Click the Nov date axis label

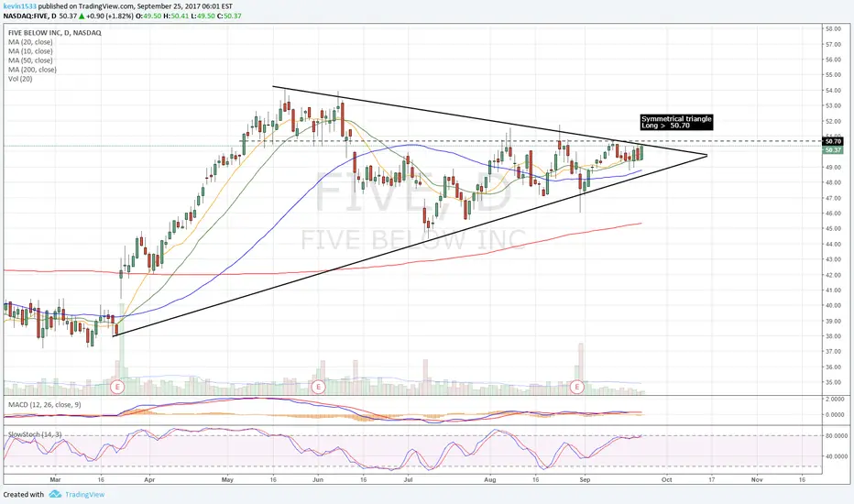757,480
